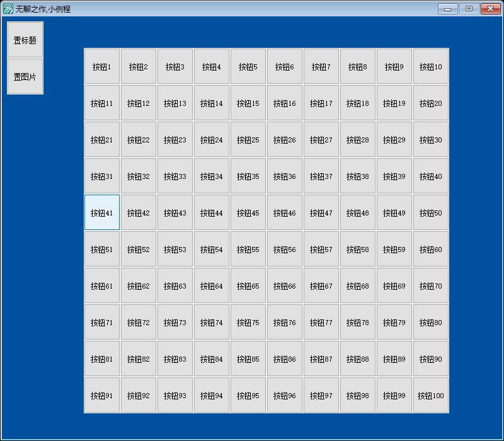The image size is (504, 441).
Task: Click the 按钮34 button
Action: tap(212, 176)
